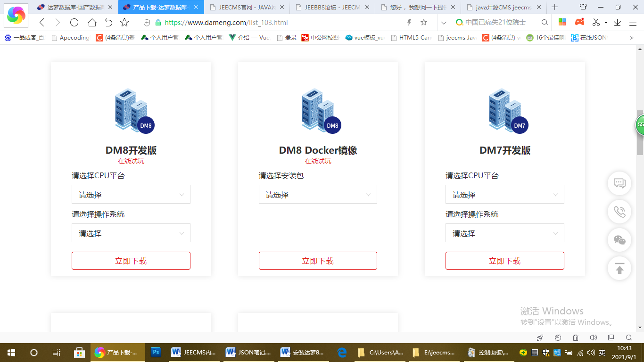This screenshot has height=362, width=644.
Task: Open the scissors screenshot tool
Action: (x=596, y=23)
